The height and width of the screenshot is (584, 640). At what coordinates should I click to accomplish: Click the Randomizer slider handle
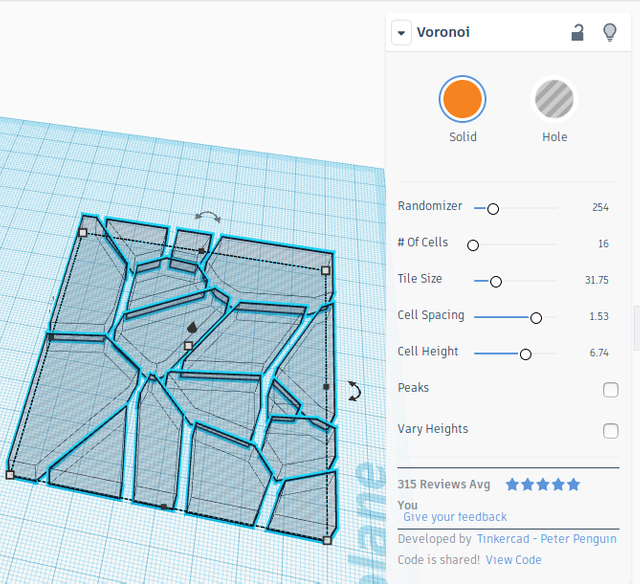(x=493, y=209)
